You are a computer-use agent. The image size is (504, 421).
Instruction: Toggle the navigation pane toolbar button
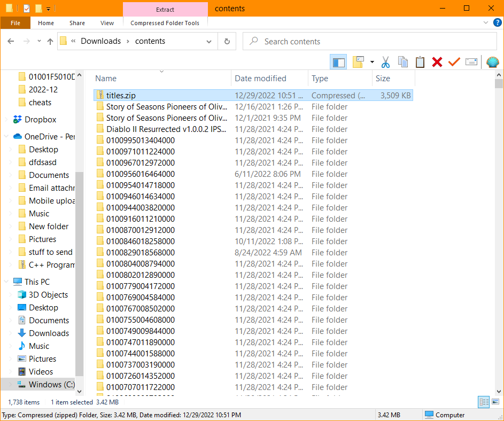tap(338, 62)
